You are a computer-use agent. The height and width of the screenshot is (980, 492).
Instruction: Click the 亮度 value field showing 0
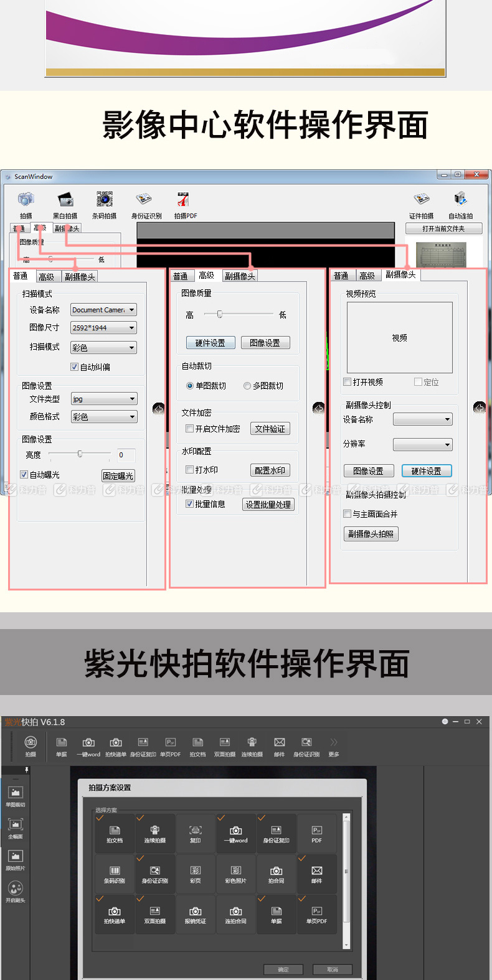click(126, 455)
